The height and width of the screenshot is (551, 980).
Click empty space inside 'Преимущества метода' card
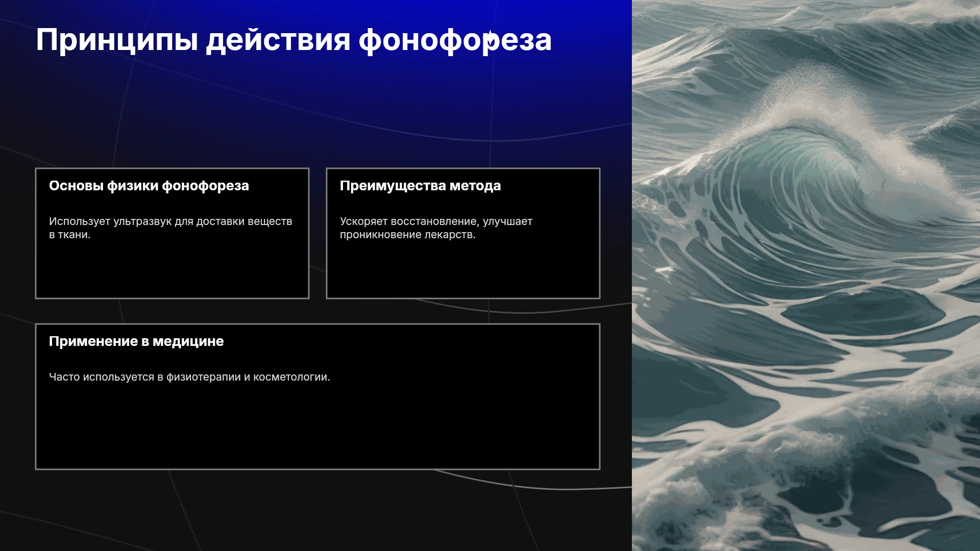463,270
